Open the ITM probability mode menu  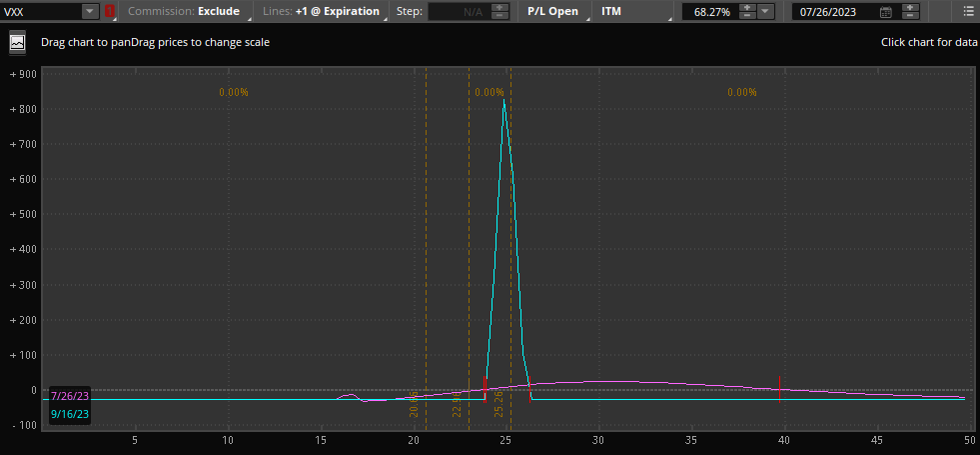[629, 12]
